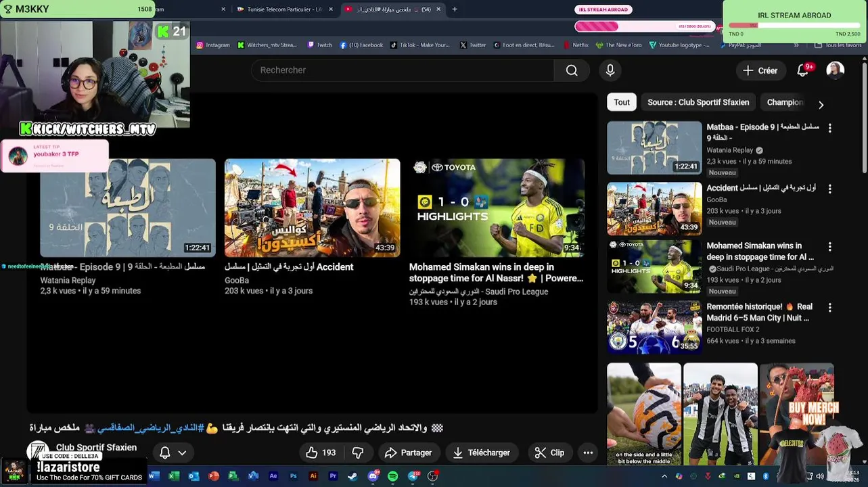868x487 pixels.
Task: Open end-screen Simakan Highlights 9:34 thumbnail
Action: pyautogui.click(x=497, y=208)
